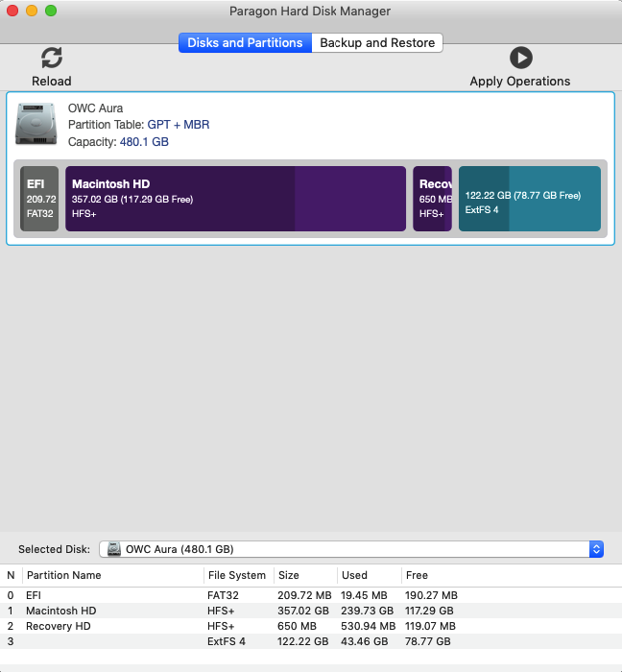Click the 43.46 GB used cell
The height and width of the screenshot is (672, 622).
(x=365, y=641)
